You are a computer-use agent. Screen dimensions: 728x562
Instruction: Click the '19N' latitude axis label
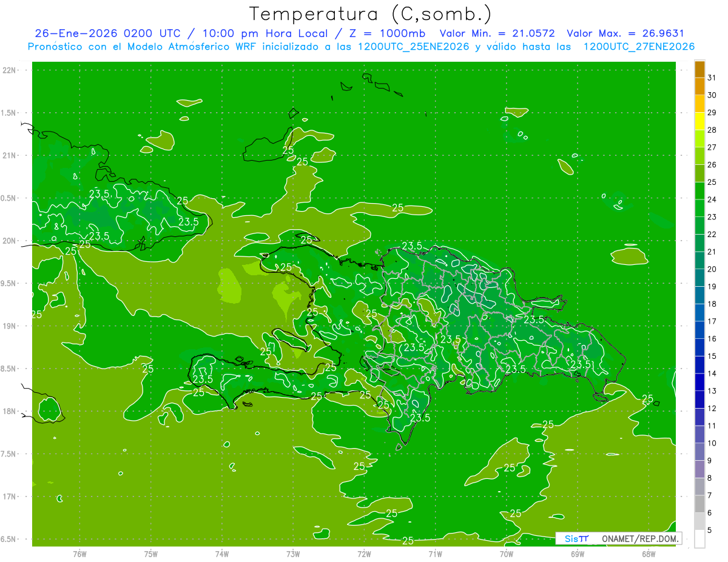click(10, 326)
